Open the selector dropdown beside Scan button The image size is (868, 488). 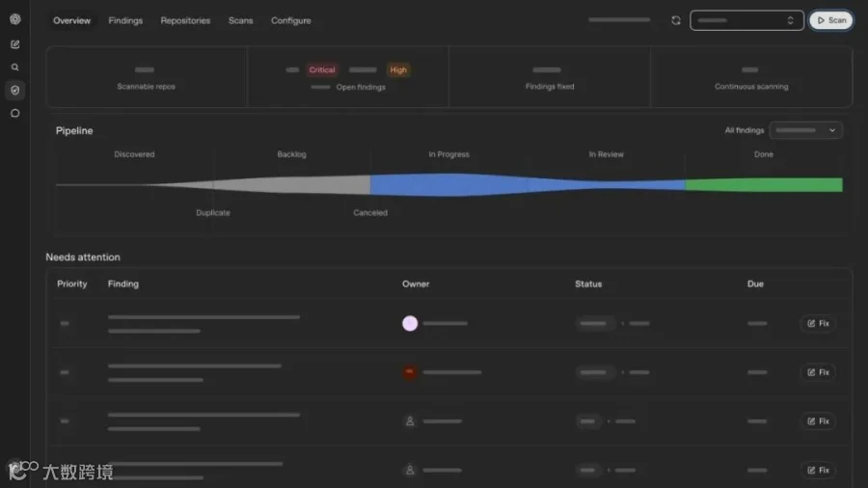coord(746,20)
